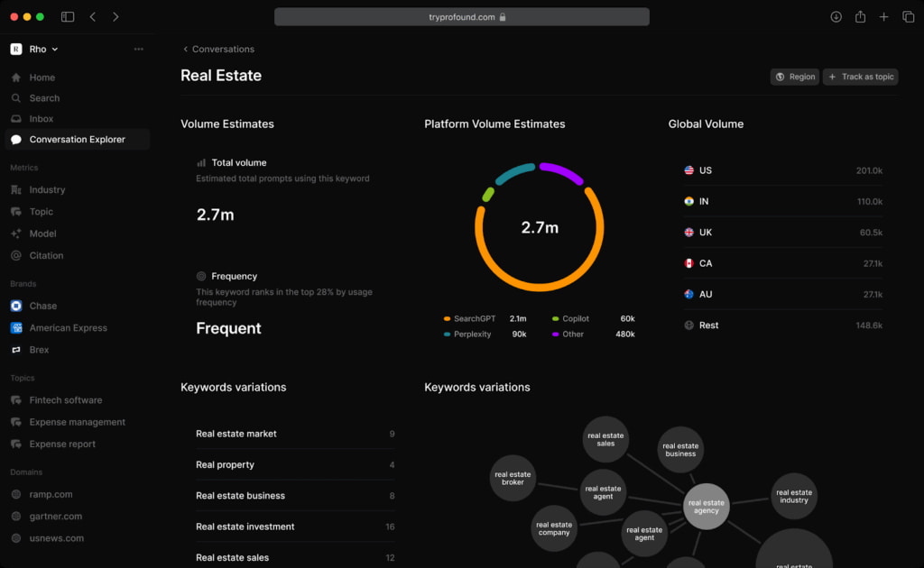This screenshot has width=924, height=568.
Task: Open Conversation Explorer in sidebar
Action: [x=78, y=140]
